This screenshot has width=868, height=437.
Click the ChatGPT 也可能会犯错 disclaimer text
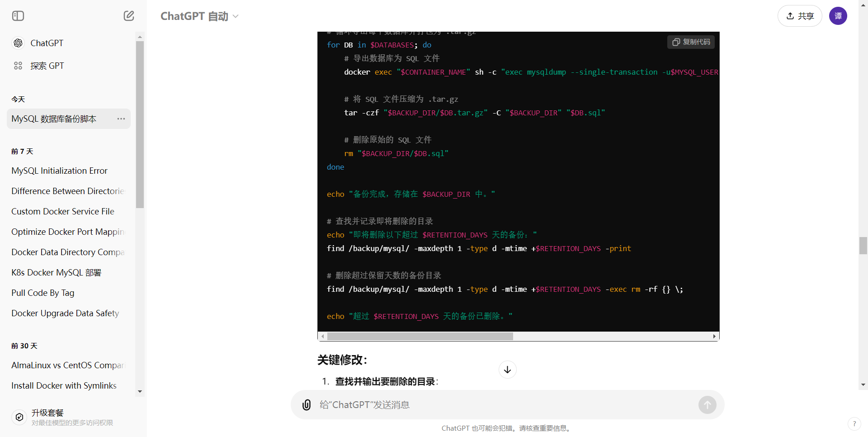[x=506, y=428]
